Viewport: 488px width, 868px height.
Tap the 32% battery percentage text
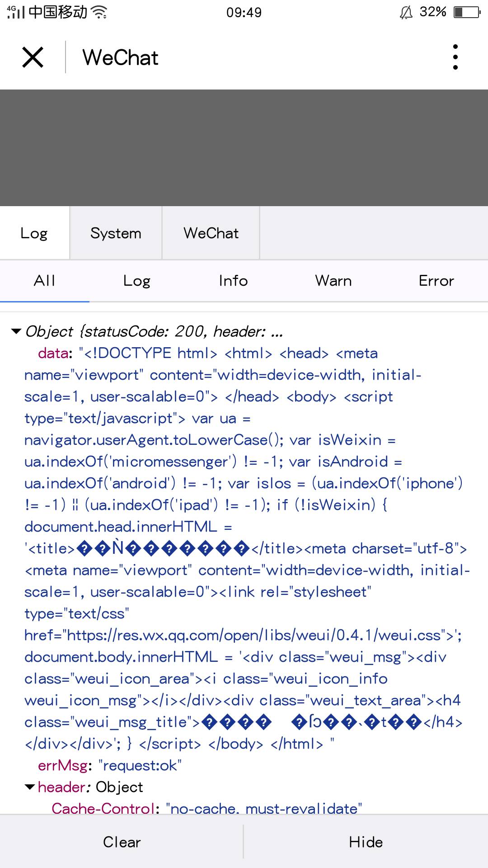433,12
